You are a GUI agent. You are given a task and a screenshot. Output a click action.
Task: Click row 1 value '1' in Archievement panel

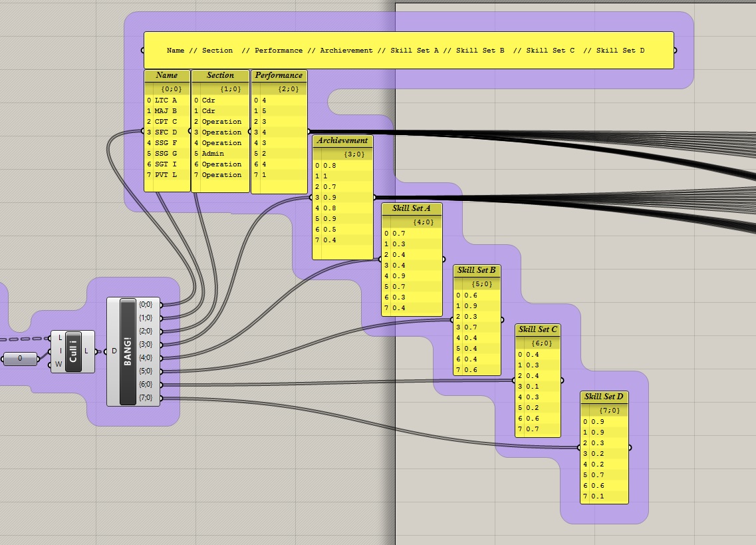click(342, 176)
